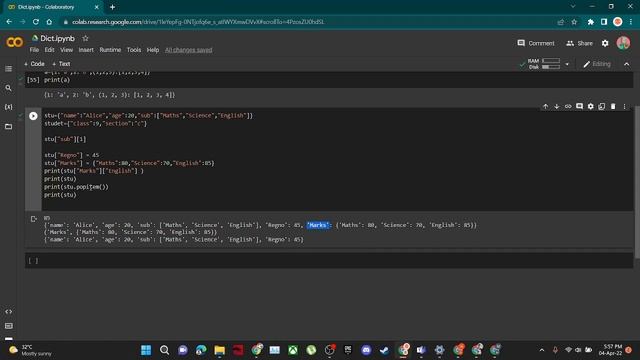
Task: Select the Dict.ipynb browser tab
Action: (x=53, y=7)
